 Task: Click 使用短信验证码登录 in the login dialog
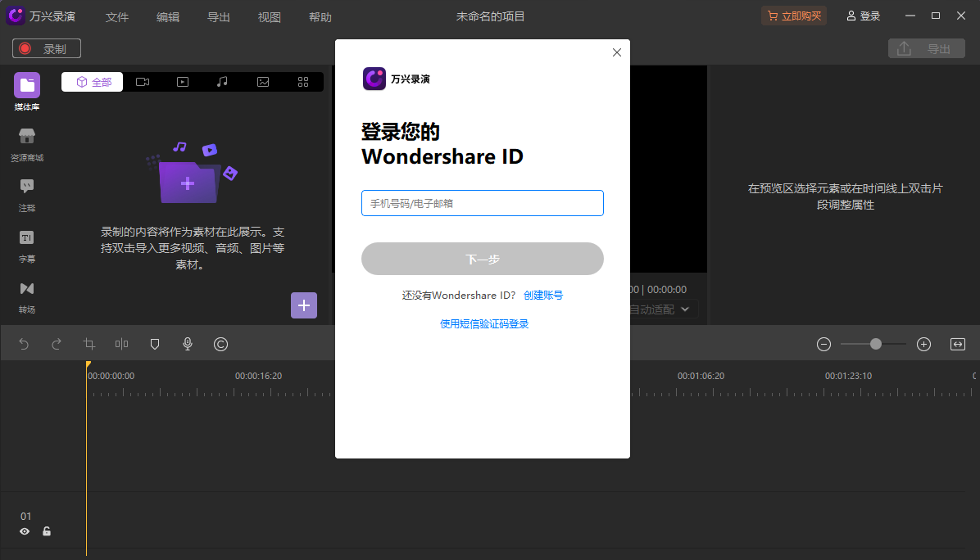484,324
